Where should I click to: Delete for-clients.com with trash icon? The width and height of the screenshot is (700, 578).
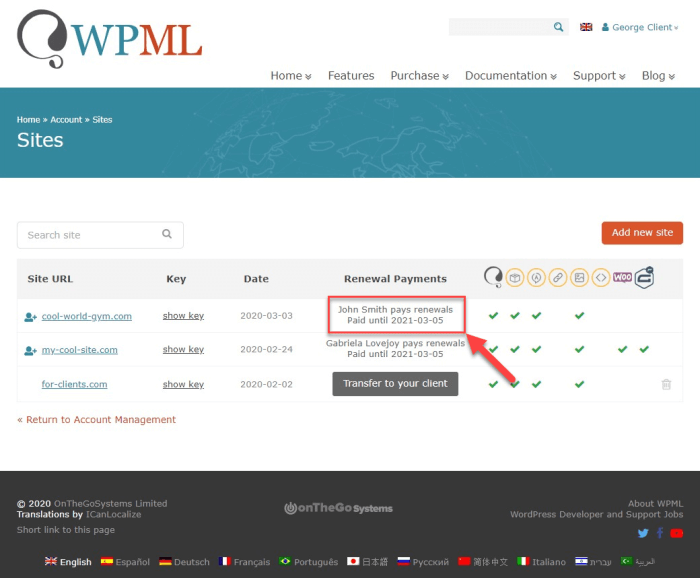coord(666,384)
